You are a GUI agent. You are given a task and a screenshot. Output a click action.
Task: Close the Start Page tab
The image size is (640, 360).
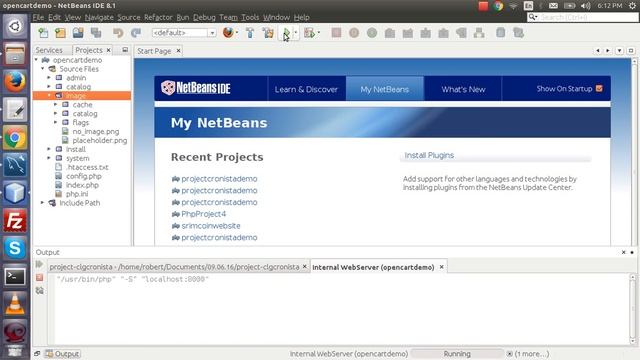point(178,51)
